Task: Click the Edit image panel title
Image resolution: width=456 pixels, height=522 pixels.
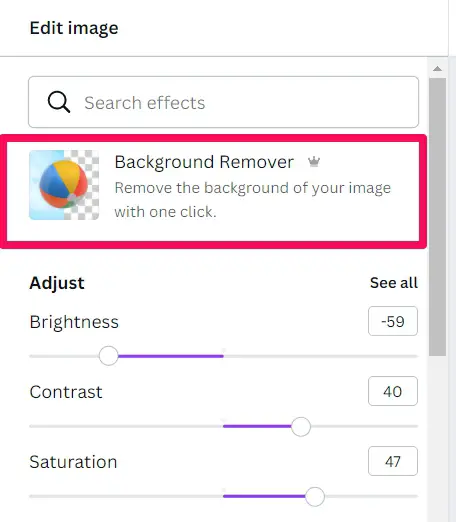Action: 74,28
